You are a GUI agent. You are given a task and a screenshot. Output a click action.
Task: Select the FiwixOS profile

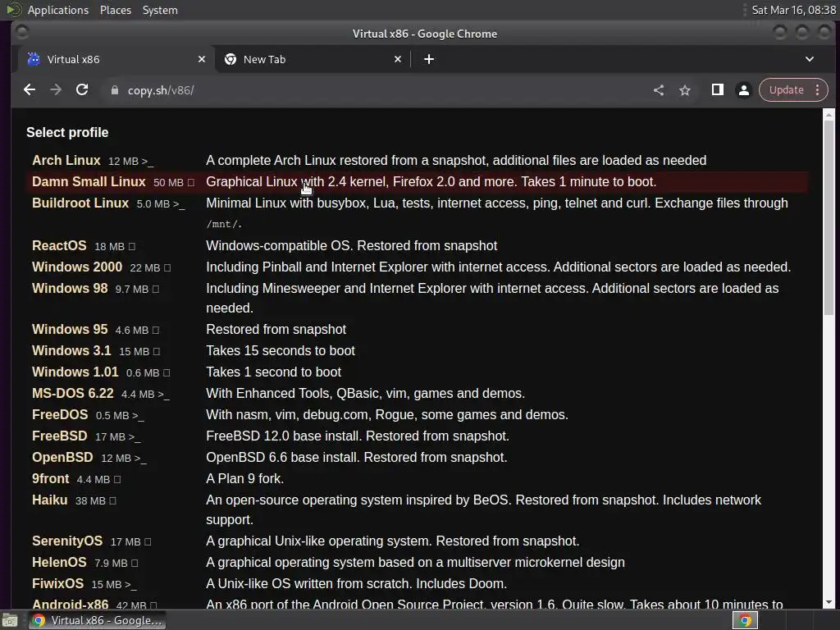pyautogui.click(x=58, y=583)
